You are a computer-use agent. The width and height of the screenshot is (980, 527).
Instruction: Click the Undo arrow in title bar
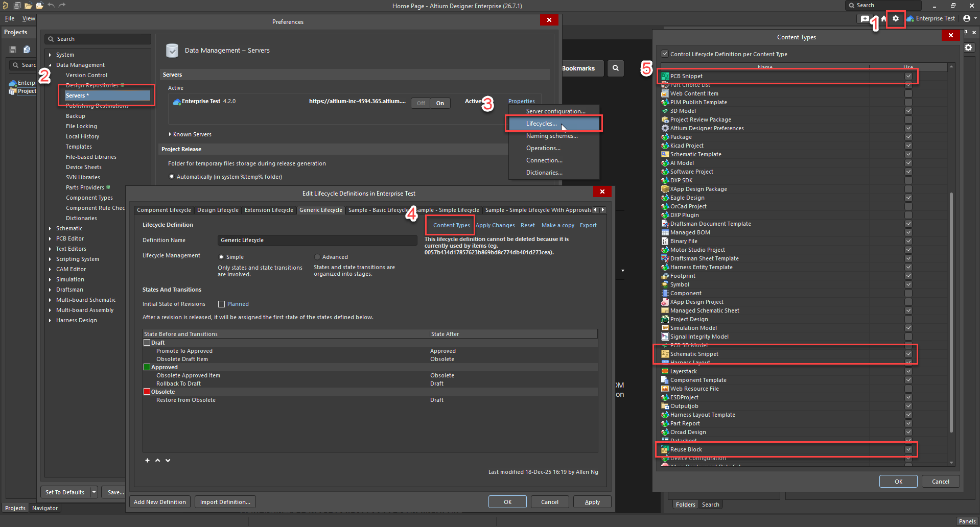(x=51, y=6)
